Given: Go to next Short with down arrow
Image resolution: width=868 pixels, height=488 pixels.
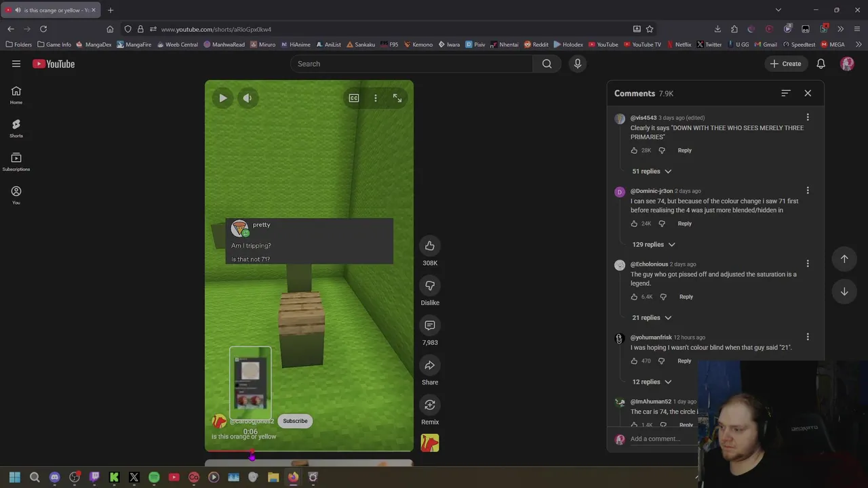Looking at the screenshot, I should point(844,292).
